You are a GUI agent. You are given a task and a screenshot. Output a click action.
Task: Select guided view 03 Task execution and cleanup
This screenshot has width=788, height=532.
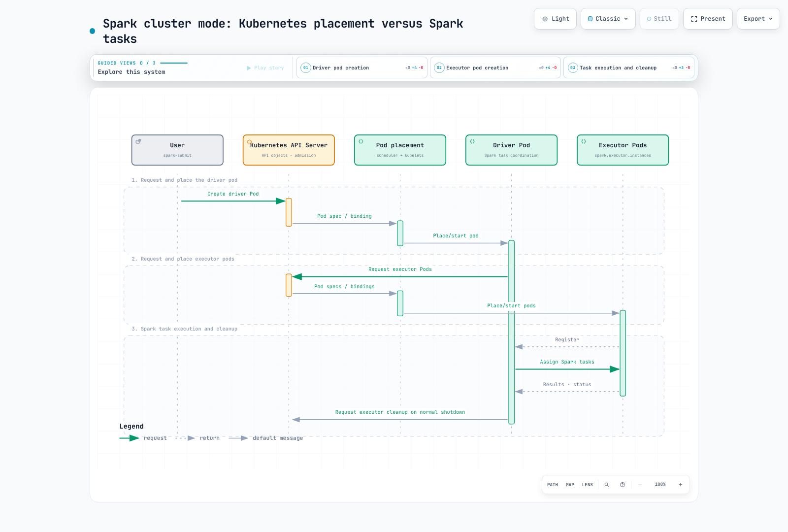tap(628, 68)
